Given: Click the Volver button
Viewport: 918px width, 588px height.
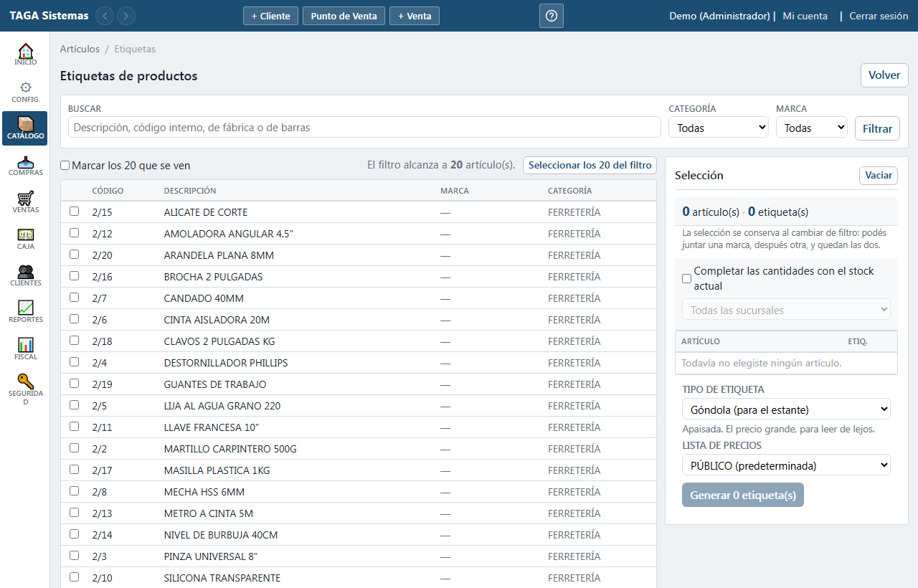Looking at the screenshot, I should pos(884,75).
